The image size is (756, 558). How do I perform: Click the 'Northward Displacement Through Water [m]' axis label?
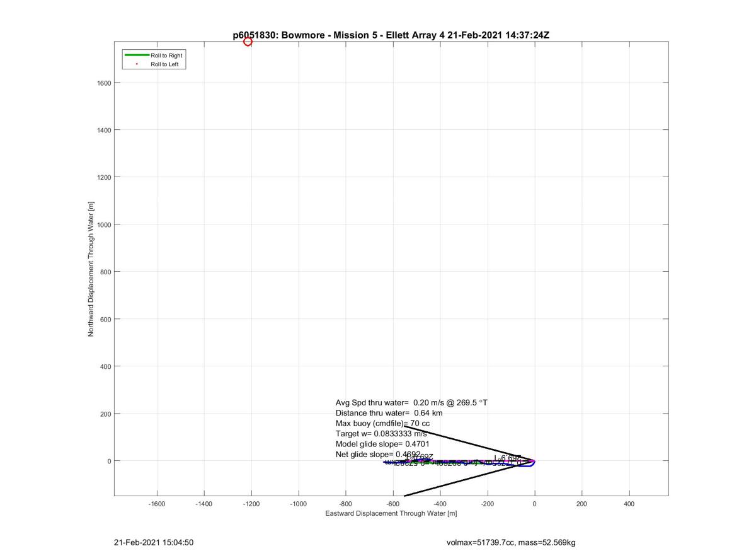pos(91,269)
